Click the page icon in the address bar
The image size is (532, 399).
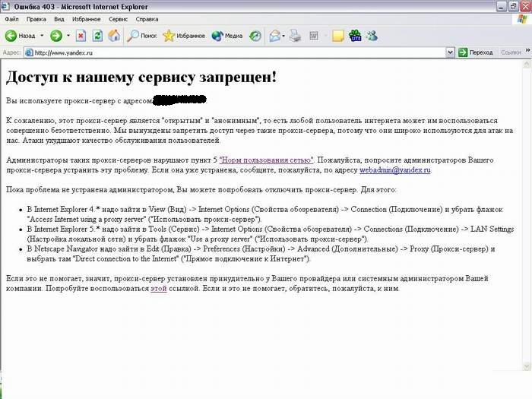(x=29, y=52)
